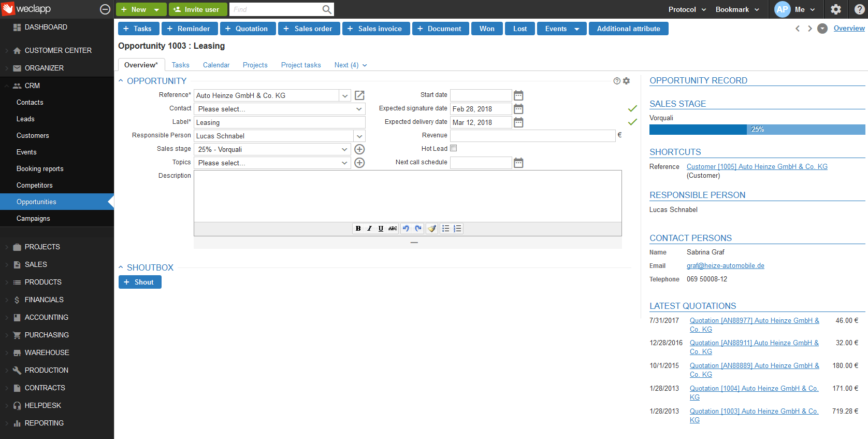The image size is (868, 439).
Task: Click into the Find search field
Action: [276, 9]
